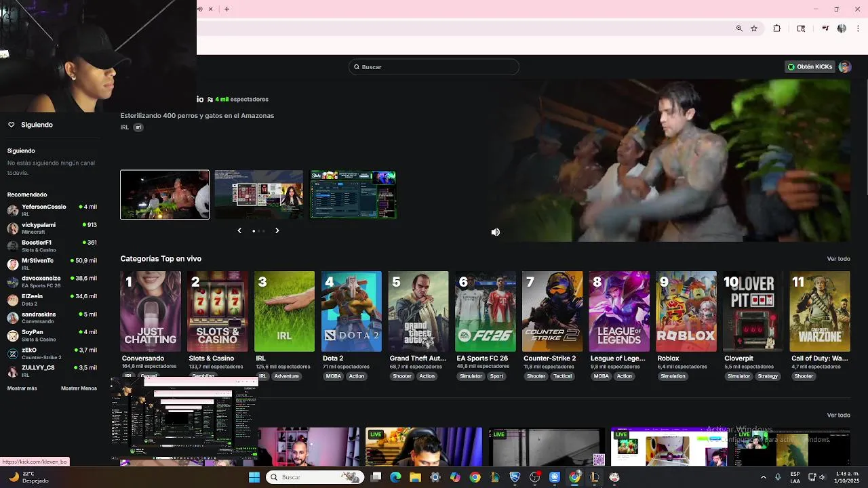Show hidden tray icons chevron
Image resolution: width=868 pixels, height=488 pixels.
(x=763, y=477)
